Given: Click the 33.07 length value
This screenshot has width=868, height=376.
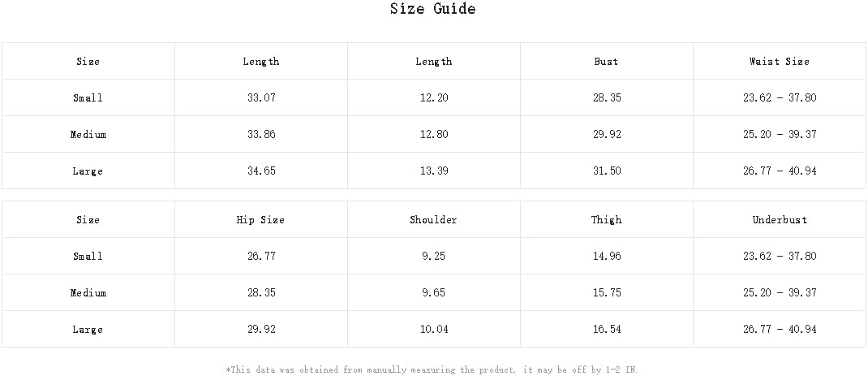Looking at the screenshot, I should [x=261, y=98].
